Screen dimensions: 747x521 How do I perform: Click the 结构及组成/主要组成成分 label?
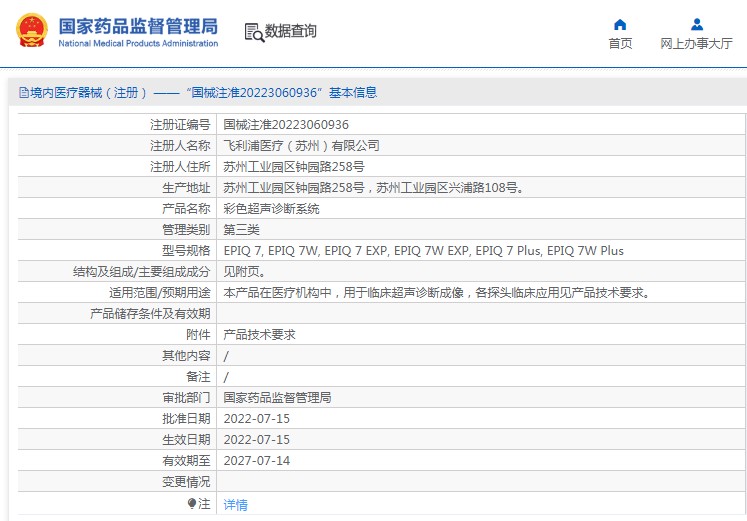(141, 271)
